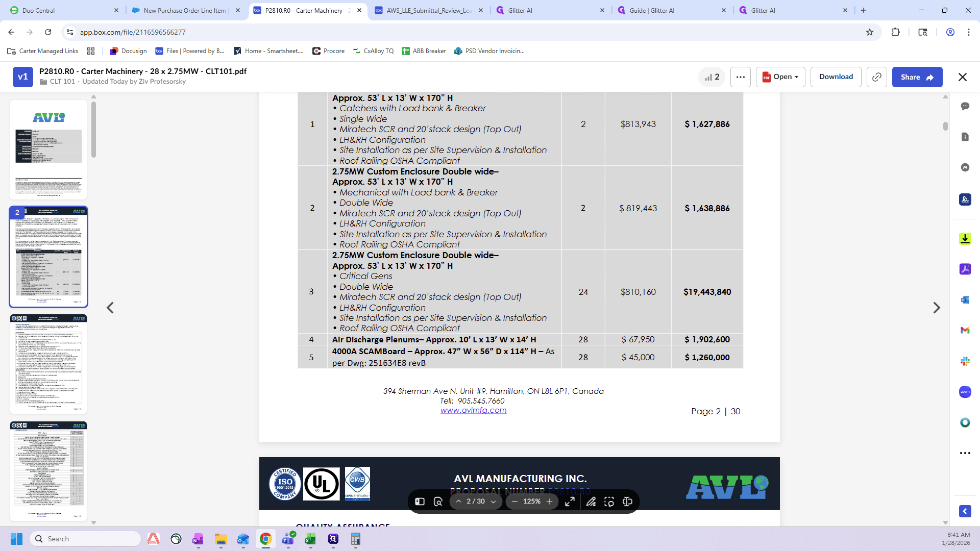View file access stats counter
This screenshot has height=551, width=980.
tap(712, 77)
